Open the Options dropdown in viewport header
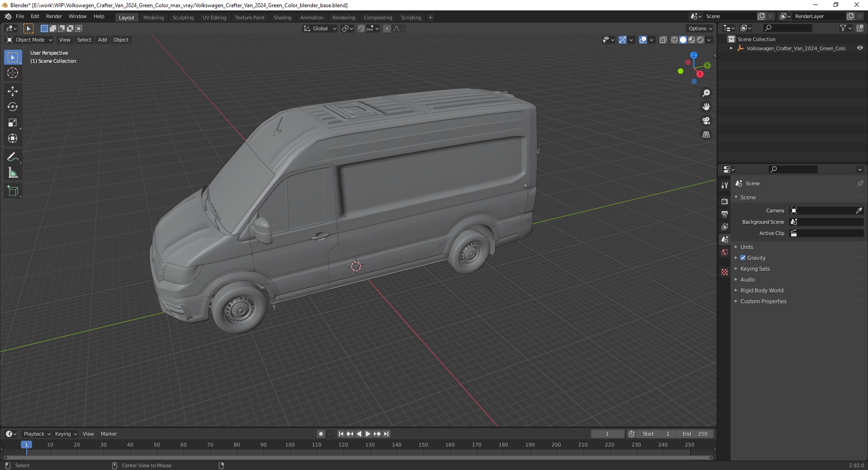Image resolution: width=868 pixels, height=470 pixels. pos(700,28)
